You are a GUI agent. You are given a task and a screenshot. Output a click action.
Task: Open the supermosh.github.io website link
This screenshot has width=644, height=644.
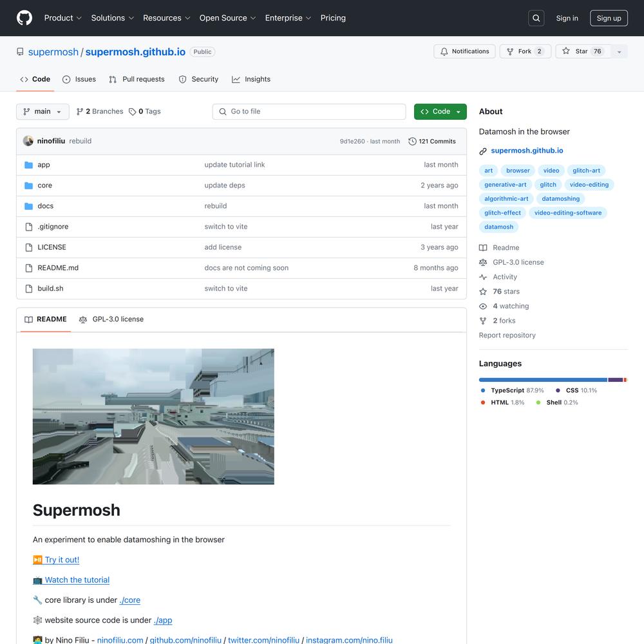point(527,151)
